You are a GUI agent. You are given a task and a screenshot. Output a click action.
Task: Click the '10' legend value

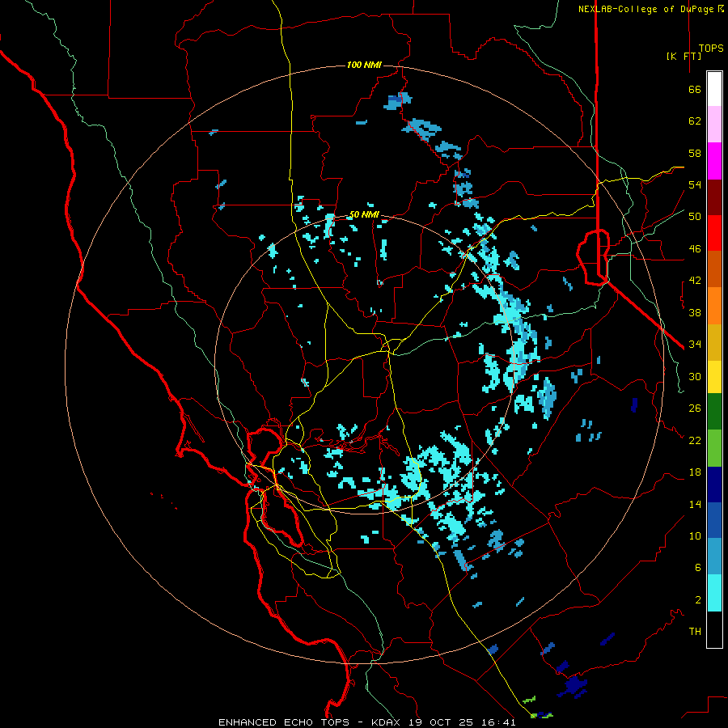coord(695,535)
